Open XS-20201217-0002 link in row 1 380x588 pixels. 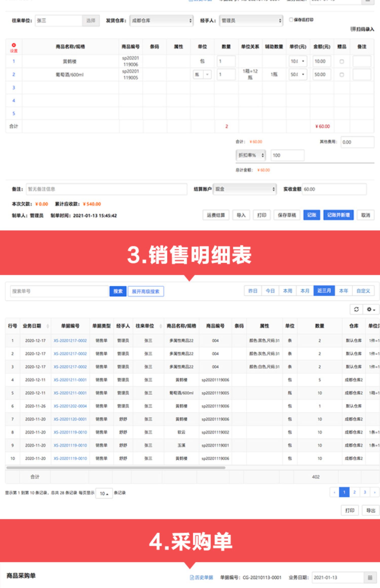[70, 341]
